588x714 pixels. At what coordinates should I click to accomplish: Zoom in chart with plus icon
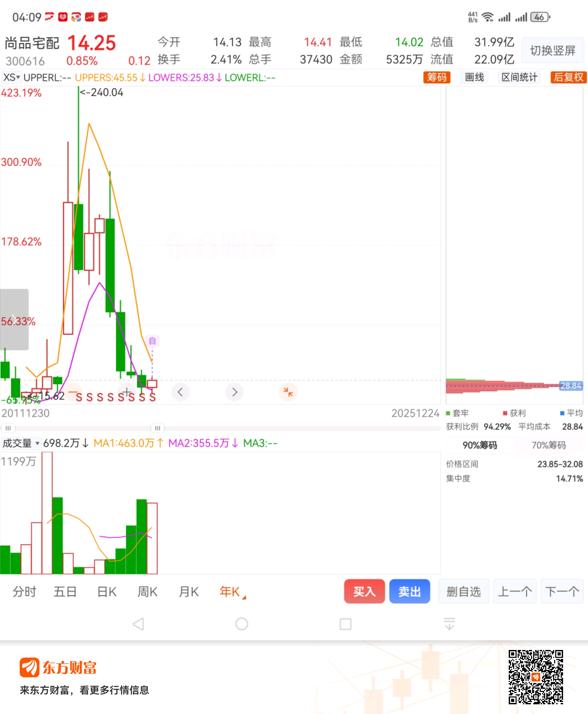pyautogui.click(x=127, y=392)
